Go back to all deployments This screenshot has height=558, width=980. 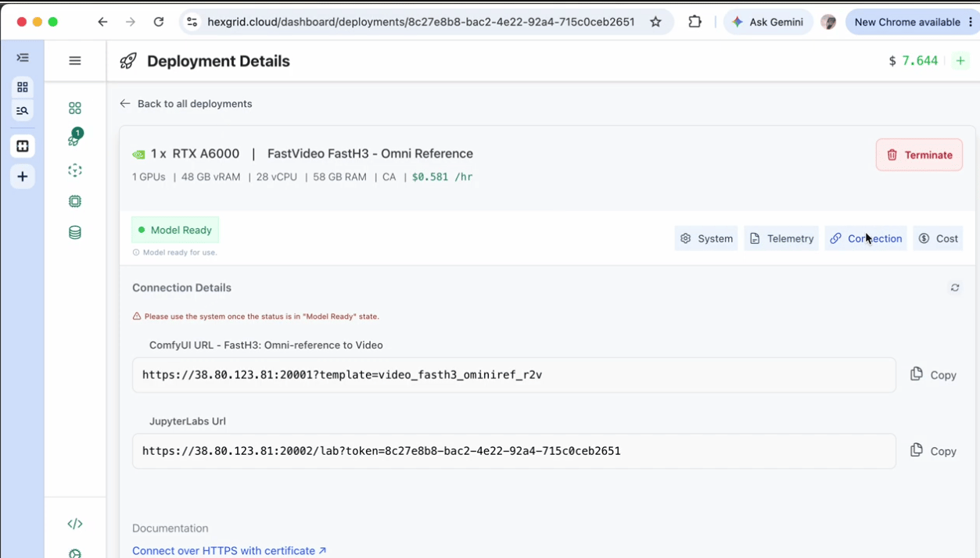[x=186, y=103]
